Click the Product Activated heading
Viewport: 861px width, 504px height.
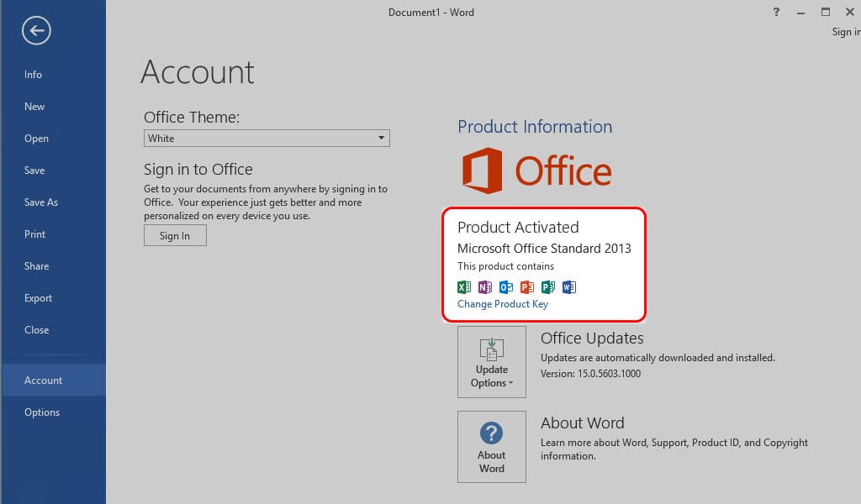click(x=518, y=227)
